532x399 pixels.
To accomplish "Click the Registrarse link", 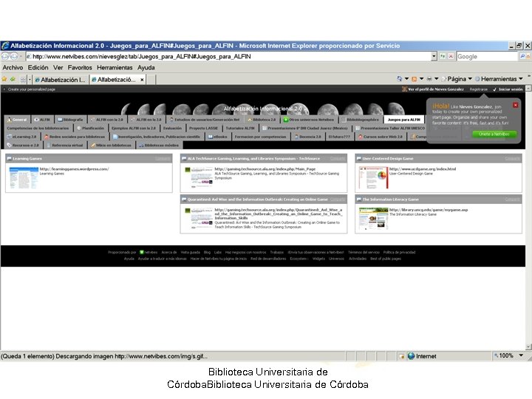I will [478, 89].
